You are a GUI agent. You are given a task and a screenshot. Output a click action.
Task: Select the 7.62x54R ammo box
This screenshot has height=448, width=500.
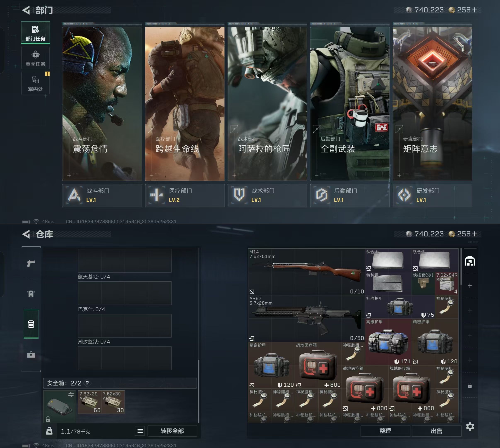point(447,283)
